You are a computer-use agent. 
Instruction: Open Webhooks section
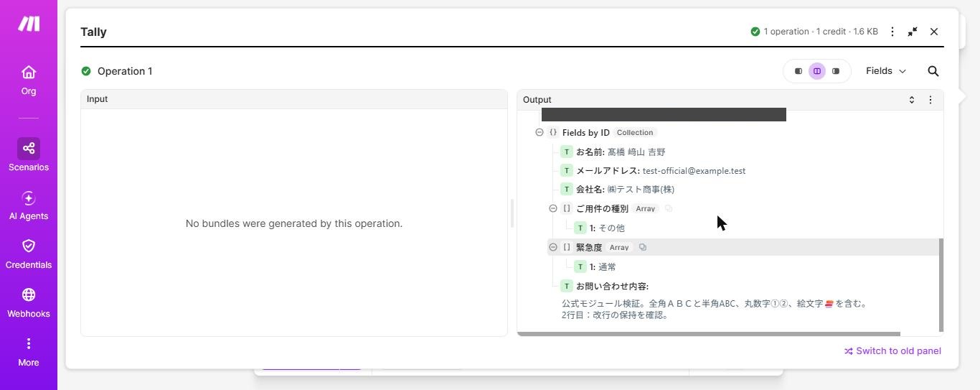[29, 303]
